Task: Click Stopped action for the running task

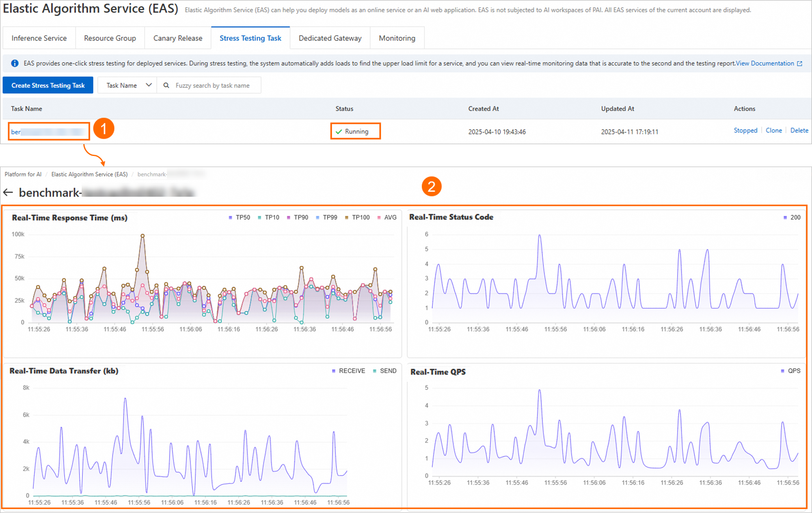Action: [x=745, y=130]
